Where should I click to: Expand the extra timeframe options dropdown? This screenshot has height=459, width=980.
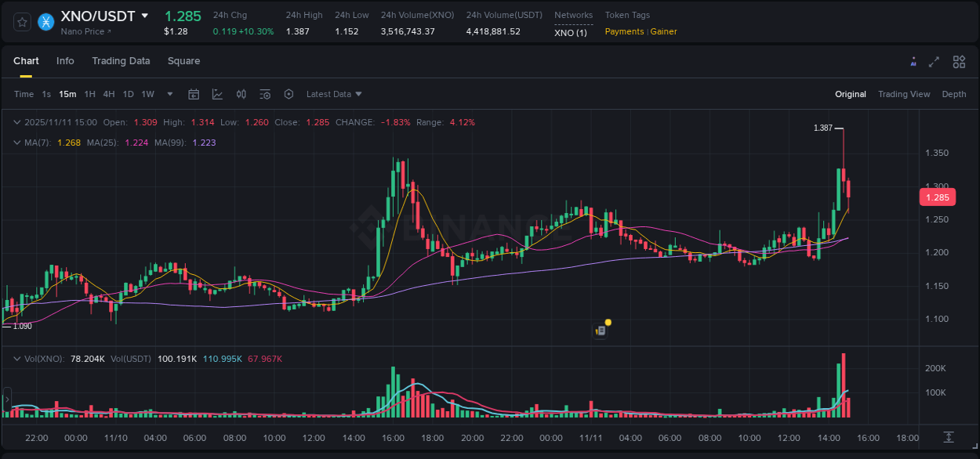169,94
